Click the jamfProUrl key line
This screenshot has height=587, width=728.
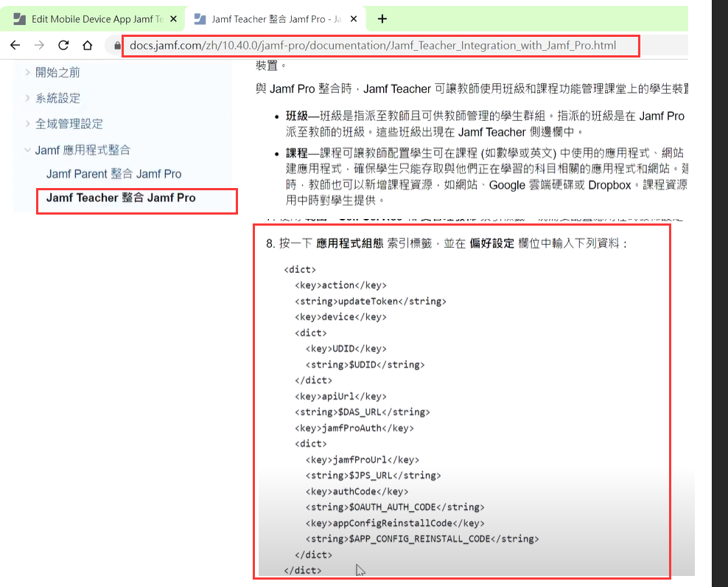(x=362, y=459)
